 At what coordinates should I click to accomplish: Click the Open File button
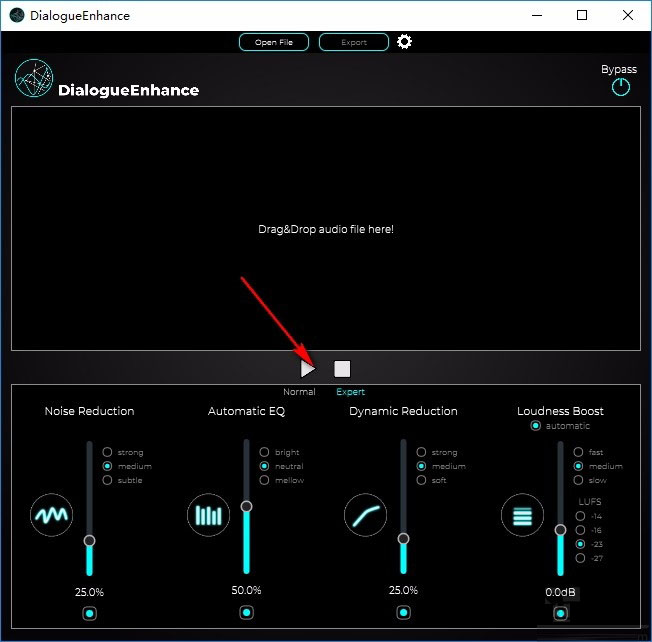click(x=274, y=42)
